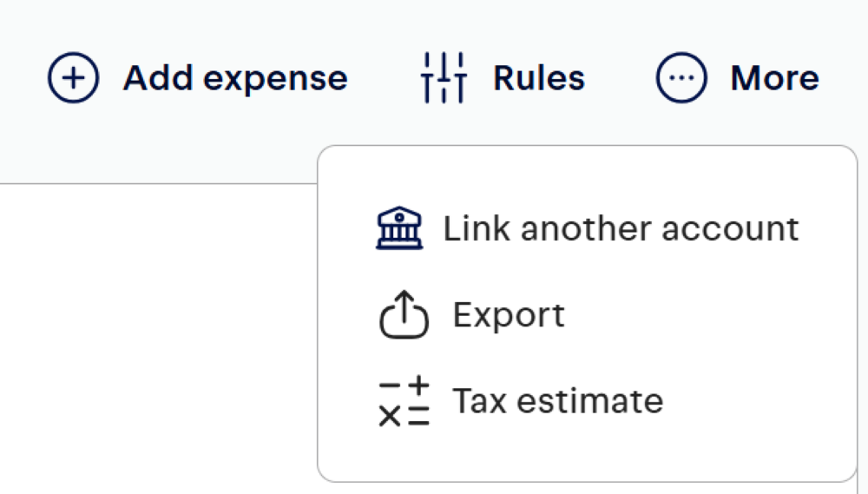Add a new expense
Image resolution: width=868 pixels, height=494 pixels.
pos(198,77)
